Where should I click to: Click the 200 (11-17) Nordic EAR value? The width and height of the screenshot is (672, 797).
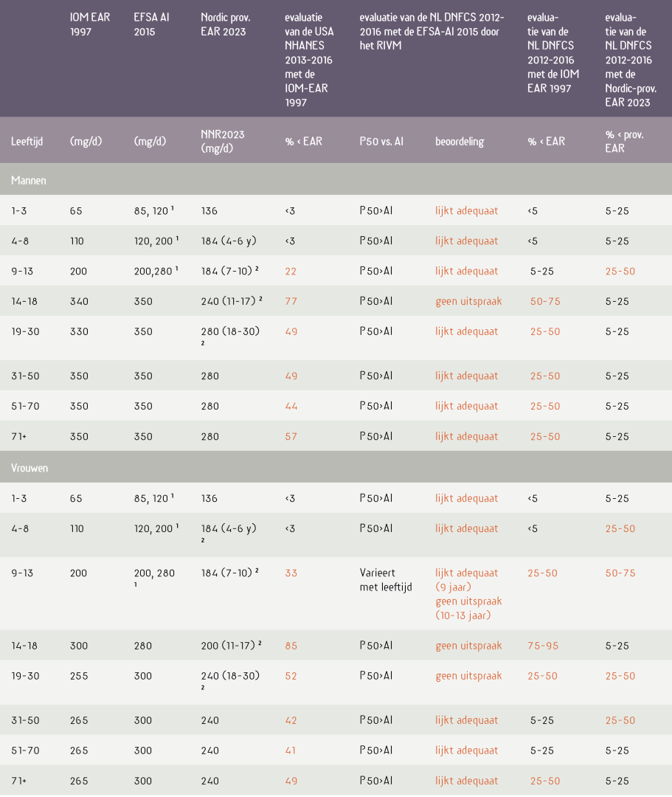click(x=231, y=646)
